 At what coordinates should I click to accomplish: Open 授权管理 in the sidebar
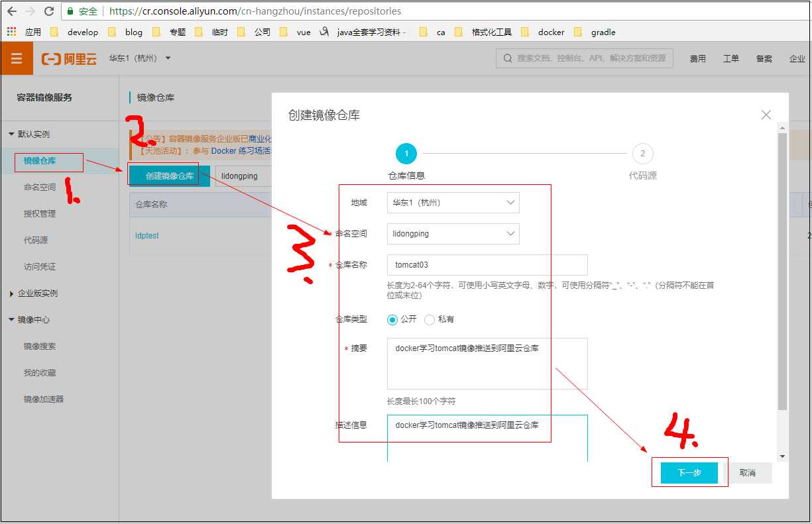pos(40,214)
